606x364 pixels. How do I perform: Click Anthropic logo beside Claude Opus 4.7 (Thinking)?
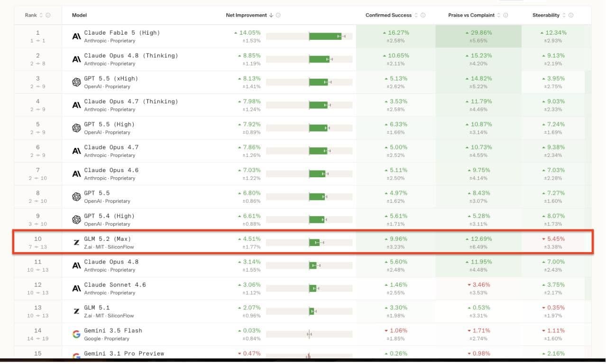76,105
